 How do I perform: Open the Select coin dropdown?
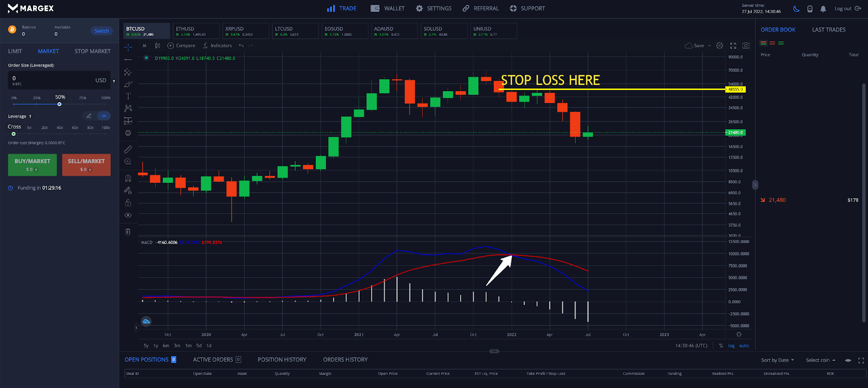(820, 360)
